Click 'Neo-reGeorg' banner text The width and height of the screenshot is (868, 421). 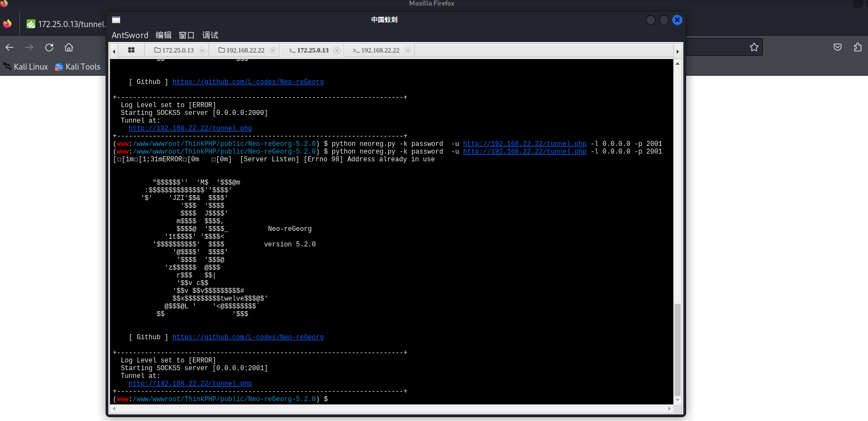[x=290, y=229]
